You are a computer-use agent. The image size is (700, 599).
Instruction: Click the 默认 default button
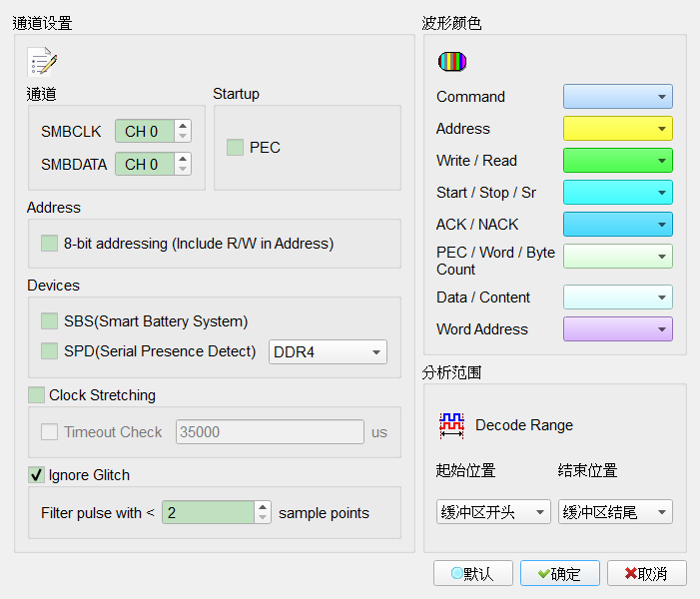(472, 574)
